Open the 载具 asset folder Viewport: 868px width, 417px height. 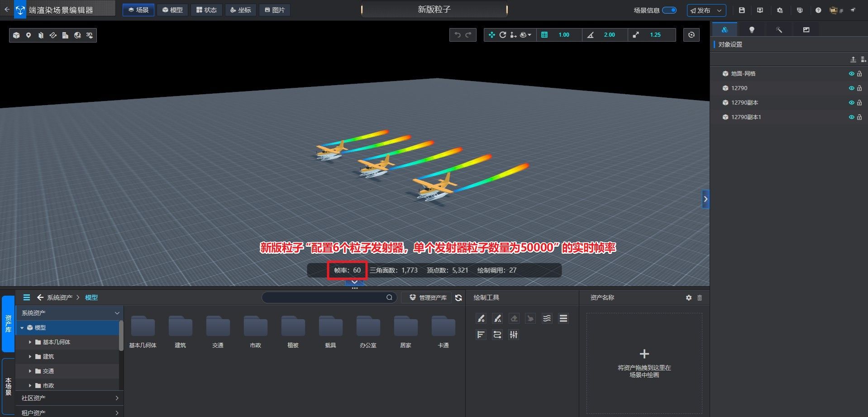(330, 332)
